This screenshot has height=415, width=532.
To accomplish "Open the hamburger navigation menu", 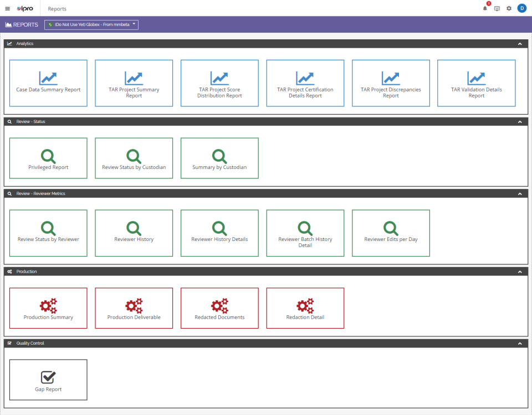I will (7, 8).
